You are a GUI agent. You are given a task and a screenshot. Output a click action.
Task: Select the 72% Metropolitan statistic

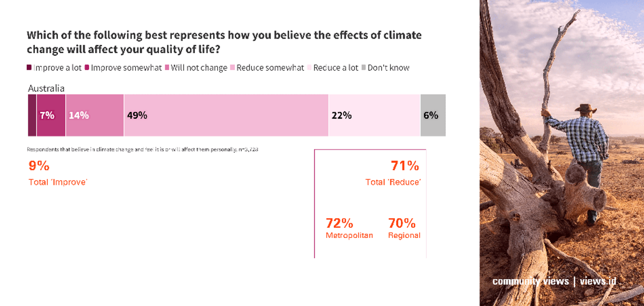pos(349,228)
